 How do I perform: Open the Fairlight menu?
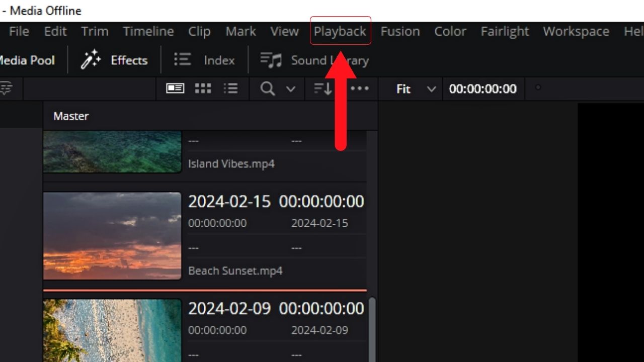pyautogui.click(x=505, y=31)
